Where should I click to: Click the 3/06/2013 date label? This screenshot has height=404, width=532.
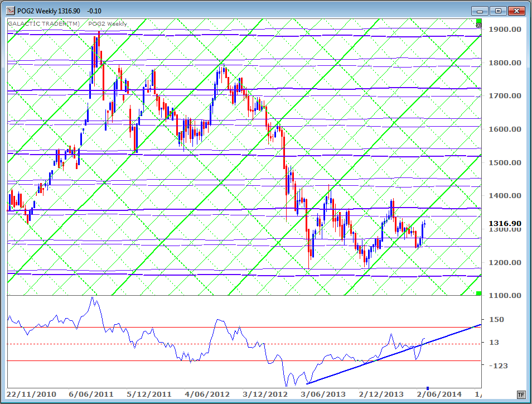point(323,395)
